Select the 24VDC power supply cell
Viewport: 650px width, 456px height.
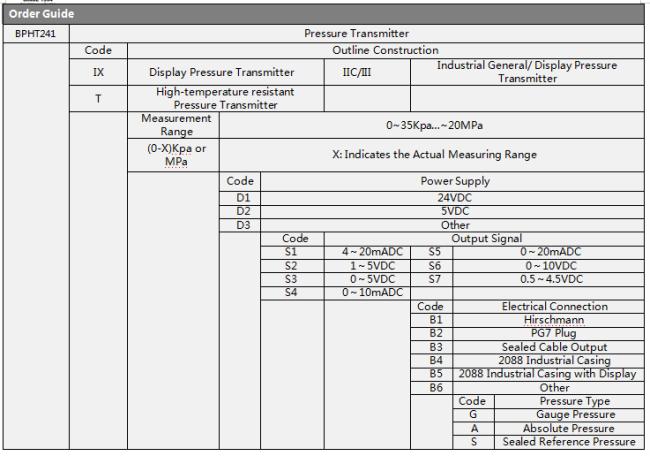pos(452,199)
